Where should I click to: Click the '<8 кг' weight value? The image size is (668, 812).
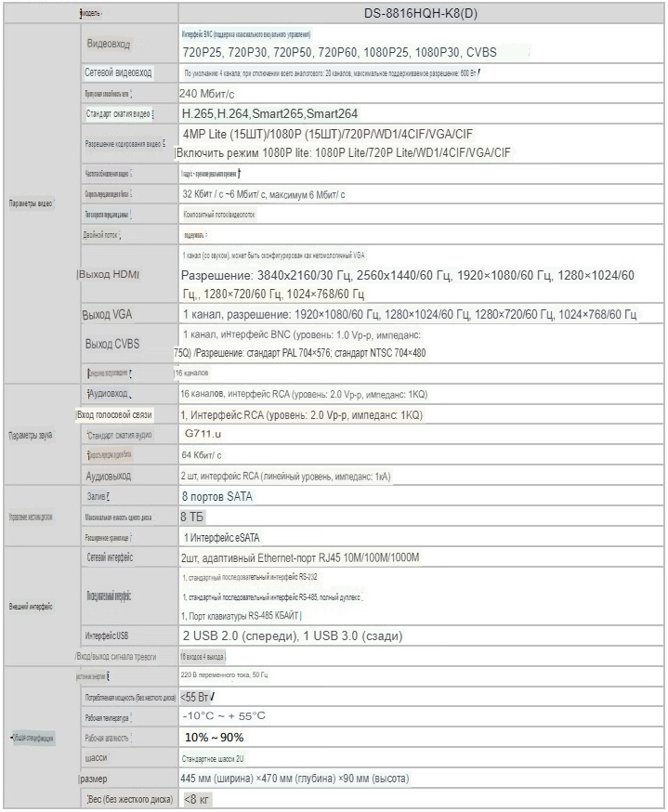[x=197, y=799]
